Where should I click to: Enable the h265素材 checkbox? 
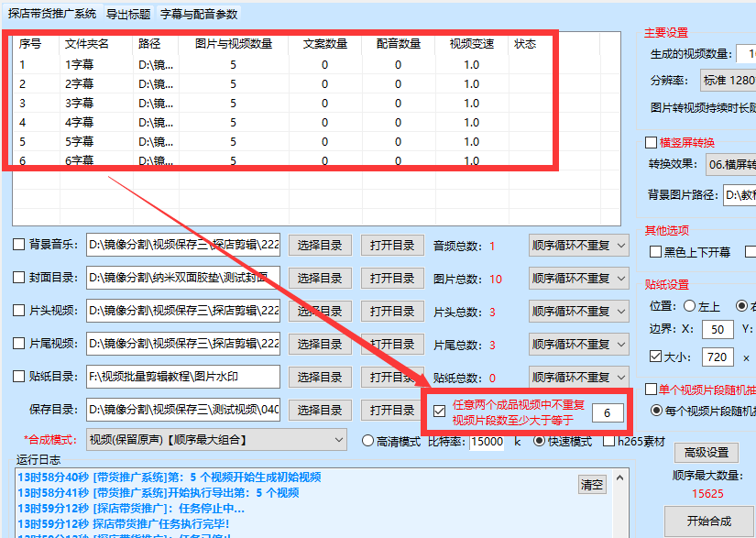(609, 441)
